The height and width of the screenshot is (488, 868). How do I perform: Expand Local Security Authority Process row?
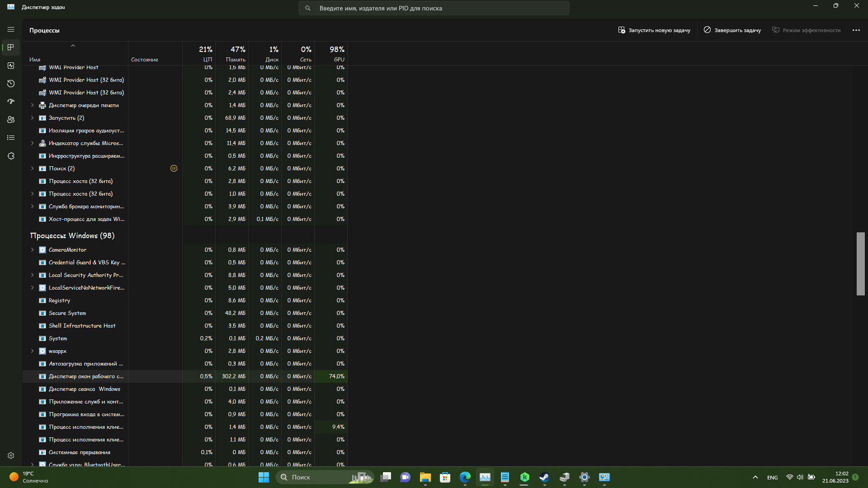click(32, 275)
